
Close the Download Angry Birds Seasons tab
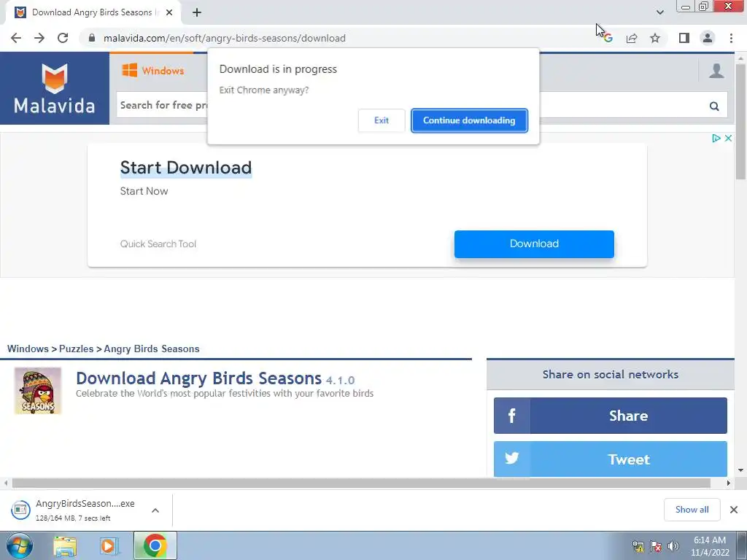(169, 13)
